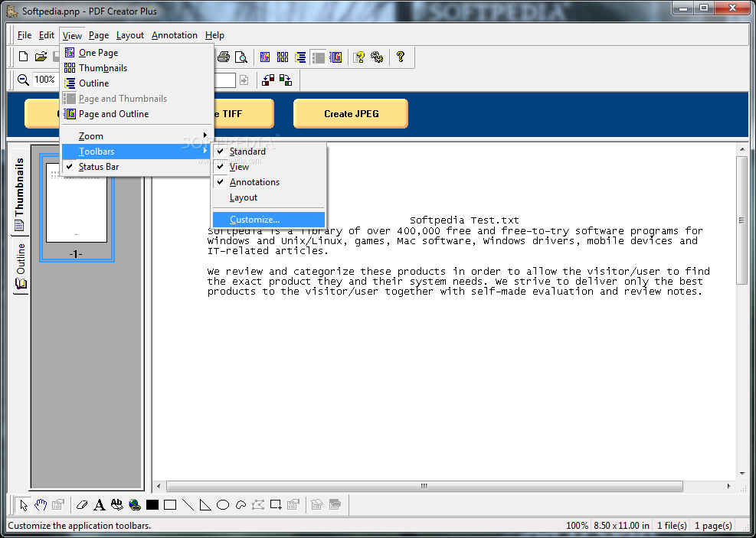This screenshot has height=538, width=756.
Task: Select the Ellipse annotation tool
Action: coord(223,505)
